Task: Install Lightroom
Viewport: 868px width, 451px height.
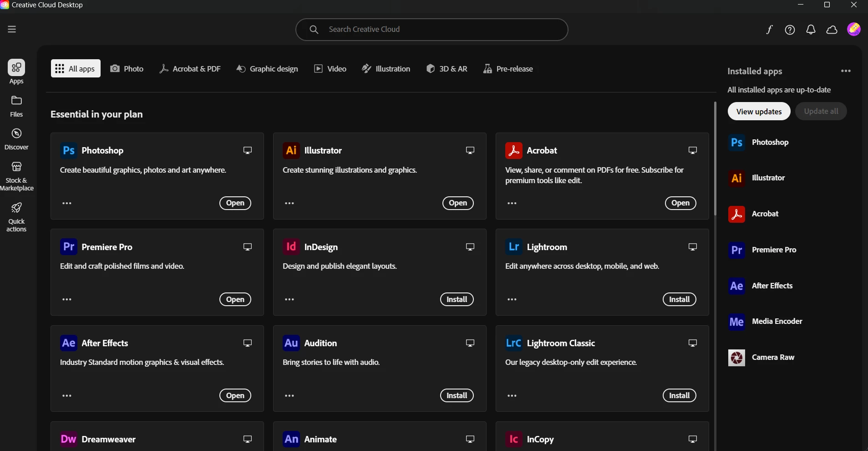Action: coord(680,299)
